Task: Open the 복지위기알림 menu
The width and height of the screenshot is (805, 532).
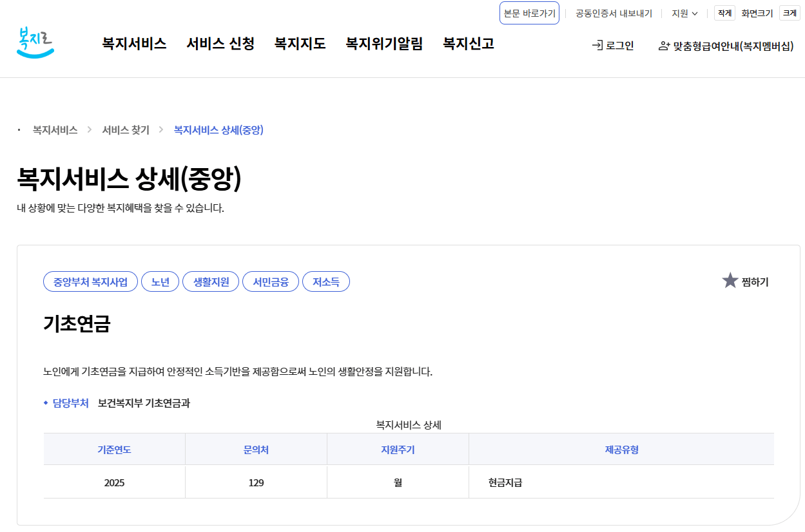Action: click(x=383, y=43)
